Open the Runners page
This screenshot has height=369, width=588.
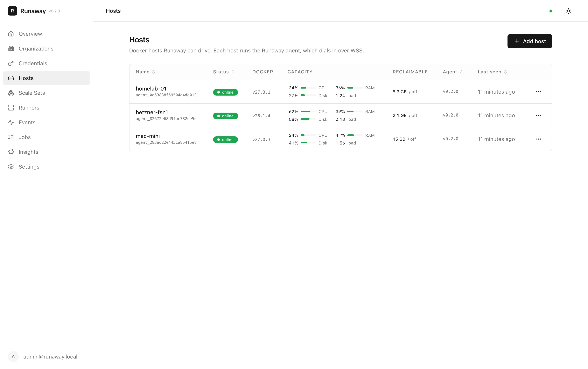(46, 108)
